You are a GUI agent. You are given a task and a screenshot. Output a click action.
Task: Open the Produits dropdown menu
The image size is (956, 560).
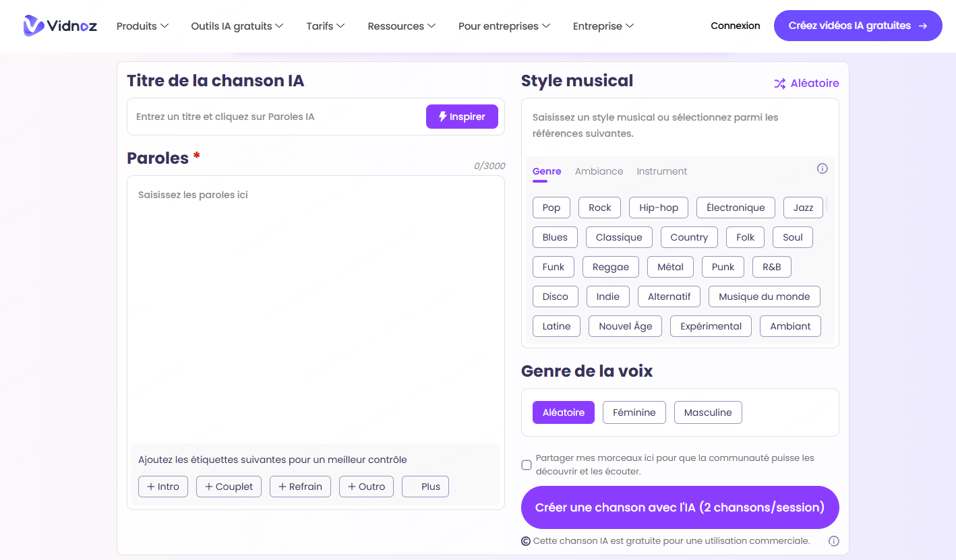(142, 26)
